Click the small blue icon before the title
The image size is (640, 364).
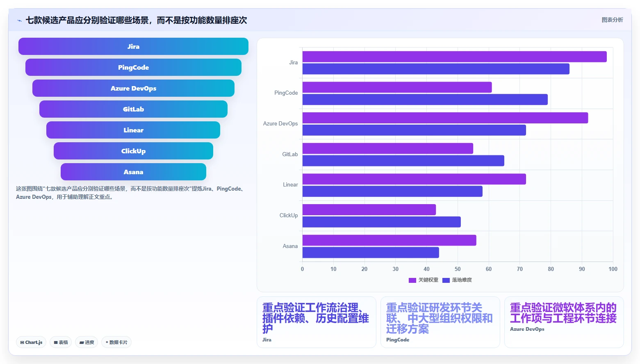19,20
